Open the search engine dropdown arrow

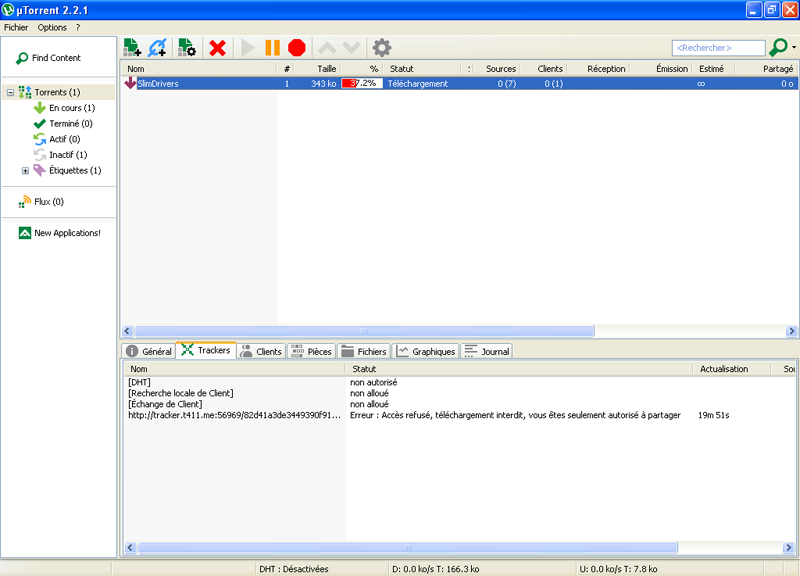tap(794, 47)
